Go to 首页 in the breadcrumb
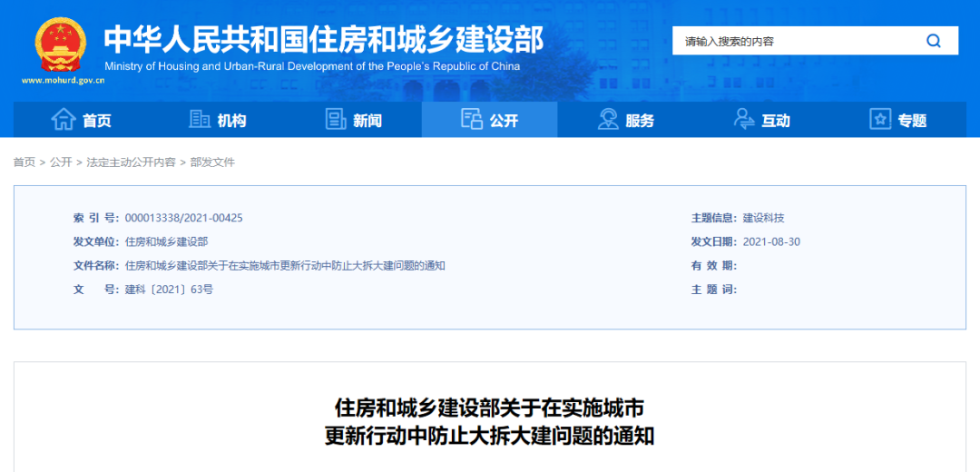Image resolution: width=980 pixels, height=472 pixels. 24,162
